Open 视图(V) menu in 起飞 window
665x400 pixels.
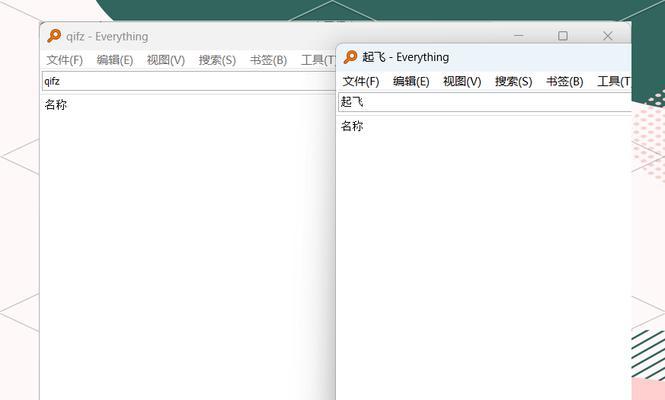point(462,81)
